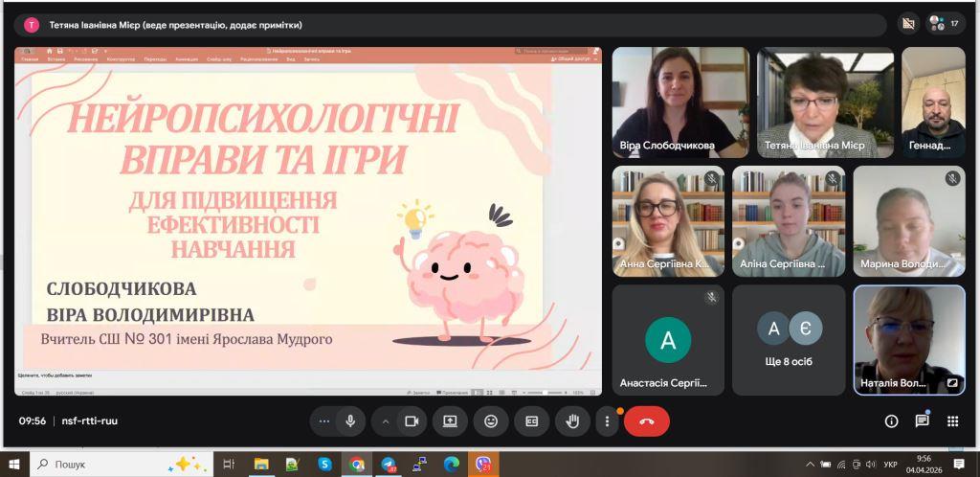Click the meeting code nsf-rtti-ruu
Viewport: 980px width, 477px height.
[x=89, y=421]
